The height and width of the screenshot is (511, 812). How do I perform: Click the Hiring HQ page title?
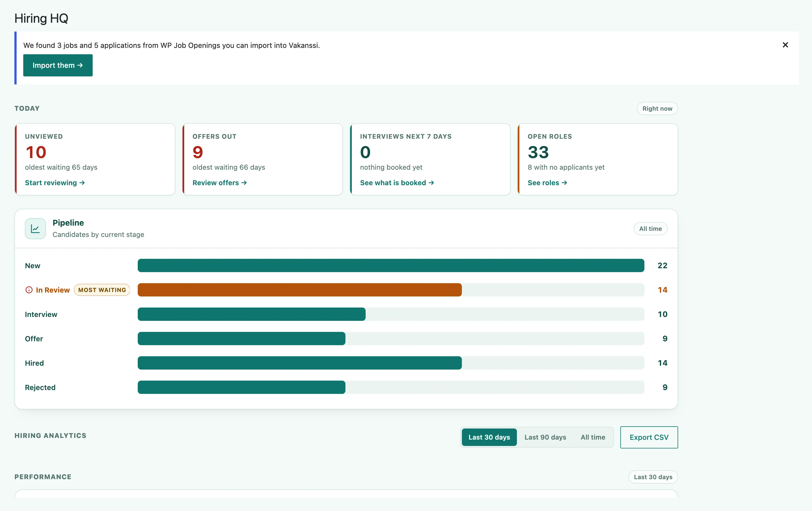[41, 18]
